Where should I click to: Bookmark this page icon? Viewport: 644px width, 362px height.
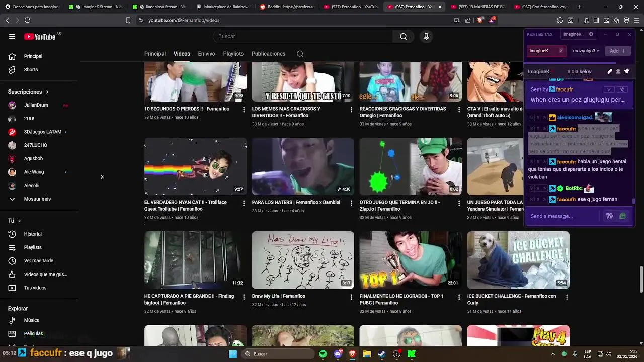[x=128, y=20]
